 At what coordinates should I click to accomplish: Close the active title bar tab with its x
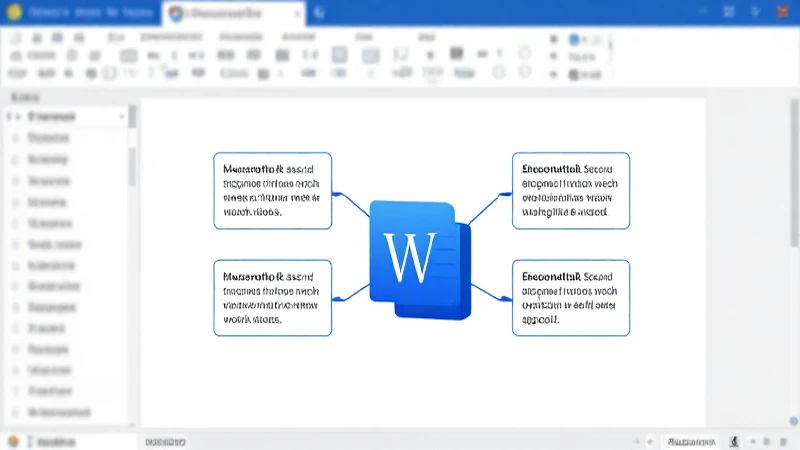[x=297, y=14]
